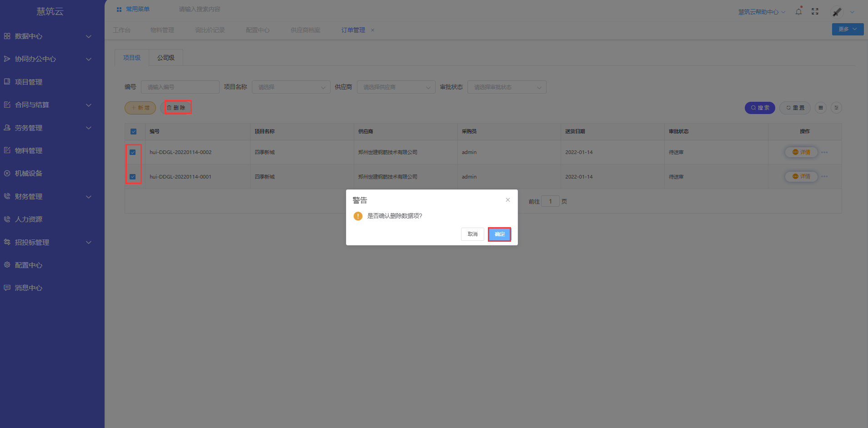The height and width of the screenshot is (428, 868).
Task: Cancel deletion with the 取消 button
Action: (x=472, y=234)
